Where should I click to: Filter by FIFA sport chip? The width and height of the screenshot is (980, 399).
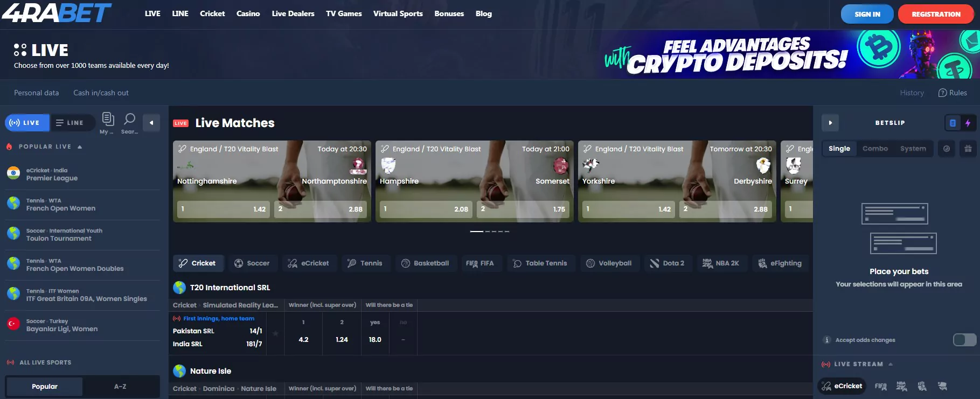click(481, 263)
